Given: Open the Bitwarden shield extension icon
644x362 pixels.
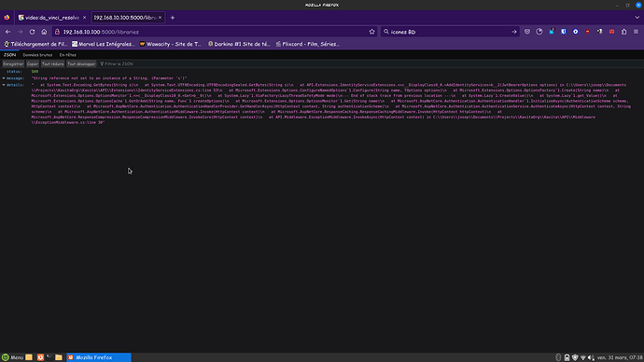Looking at the screenshot, I should pos(564,32).
